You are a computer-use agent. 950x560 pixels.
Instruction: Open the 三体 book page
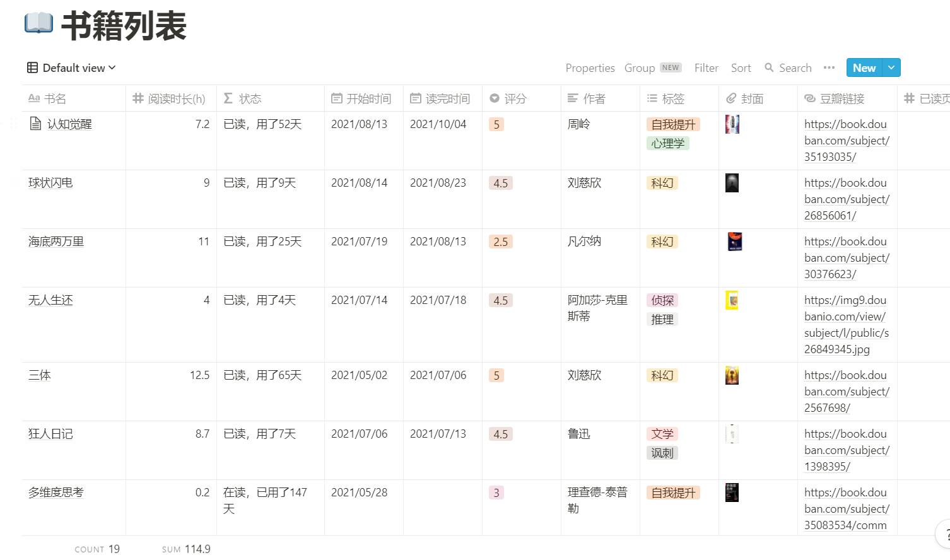[40, 375]
